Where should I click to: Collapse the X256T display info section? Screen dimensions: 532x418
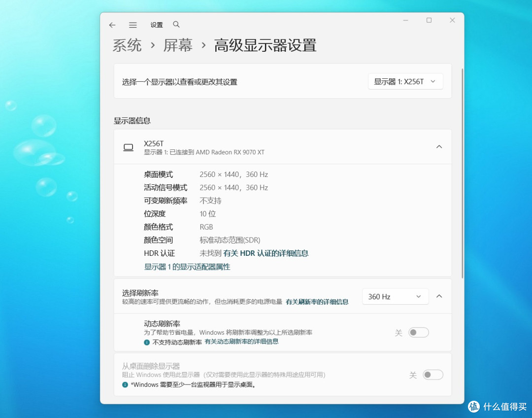[439, 147]
